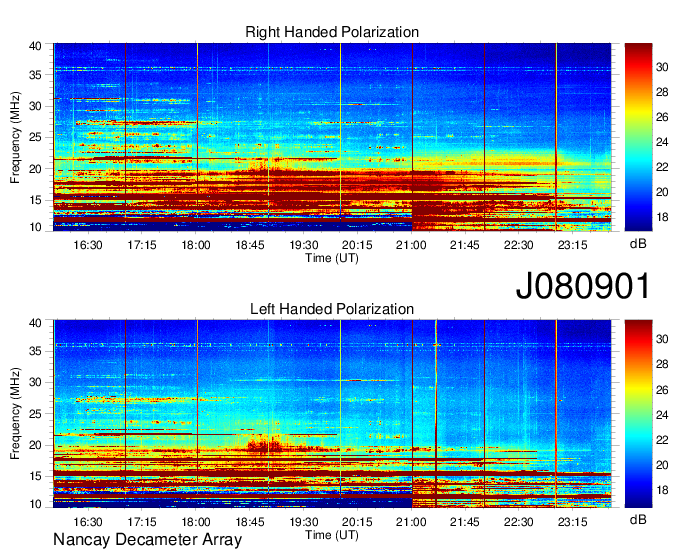This screenshot has height=552, width=680.
Task: Click "Frequency (MHz)" axis label of Left Handed plot
Action: coord(15,414)
